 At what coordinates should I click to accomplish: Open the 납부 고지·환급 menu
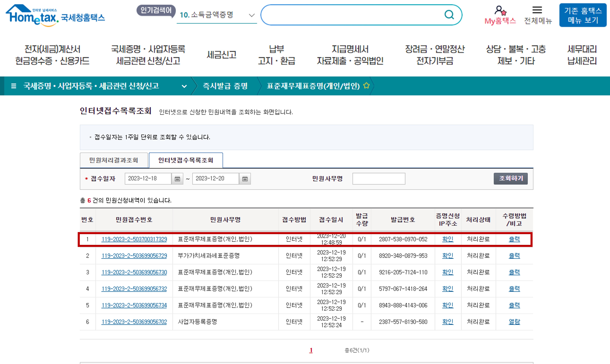tap(276, 55)
